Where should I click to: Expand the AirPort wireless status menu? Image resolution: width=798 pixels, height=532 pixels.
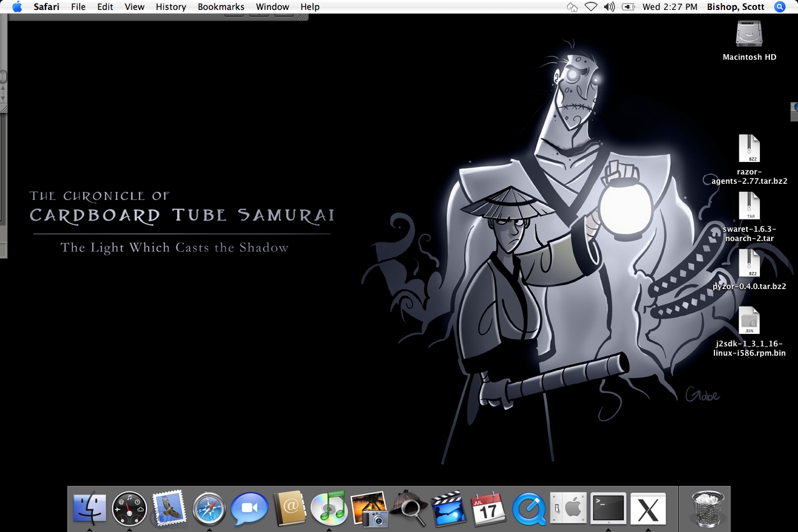590,7
